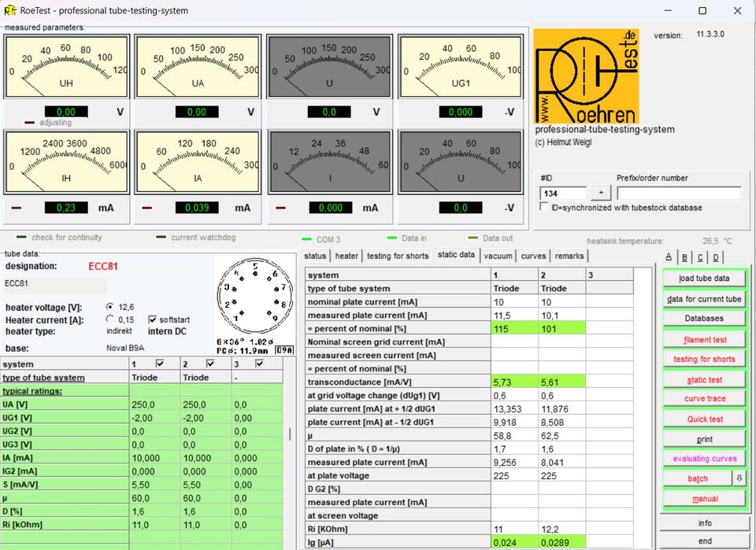
Task: Click the UH voltmeter gauge
Action: pyautogui.click(x=66, y=66)
